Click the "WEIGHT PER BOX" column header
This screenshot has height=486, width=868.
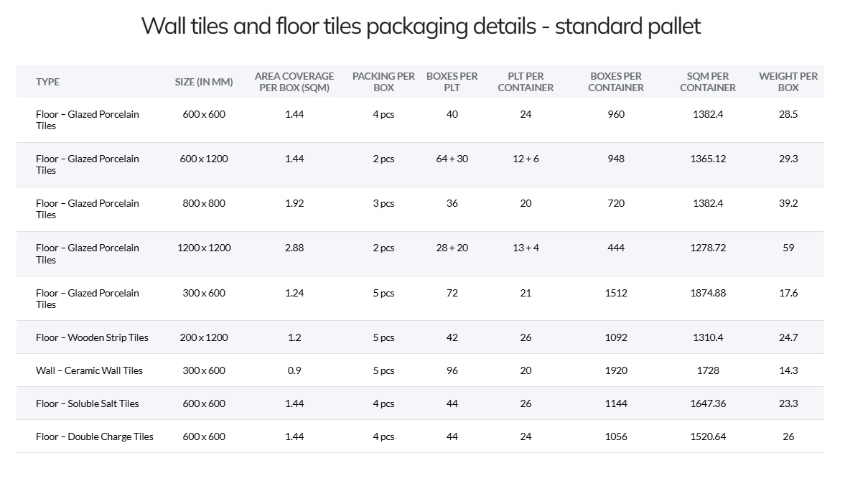(788, 82)
